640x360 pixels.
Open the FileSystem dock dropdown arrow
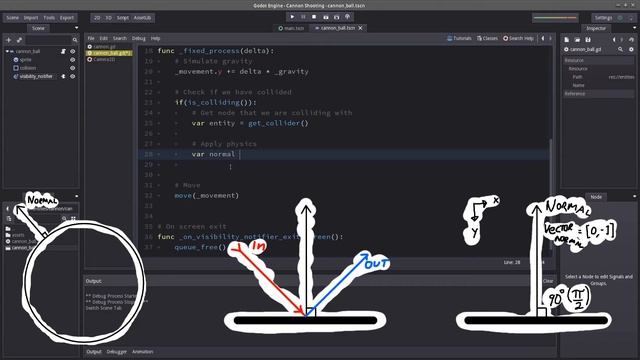[76, 196]
